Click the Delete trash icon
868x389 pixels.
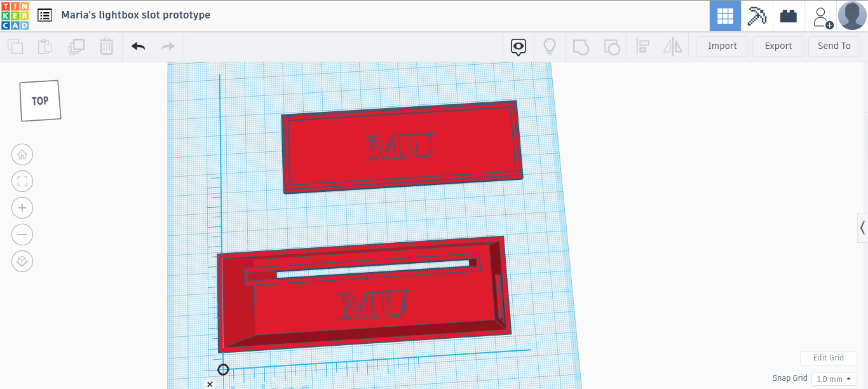[107, 46]
